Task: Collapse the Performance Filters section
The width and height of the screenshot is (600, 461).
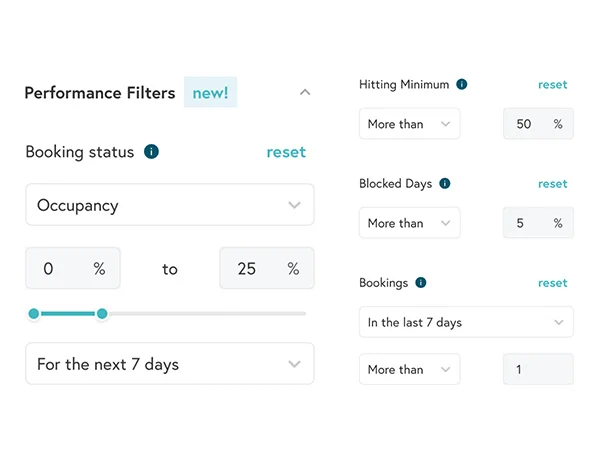Action: (x=305, y=93)
